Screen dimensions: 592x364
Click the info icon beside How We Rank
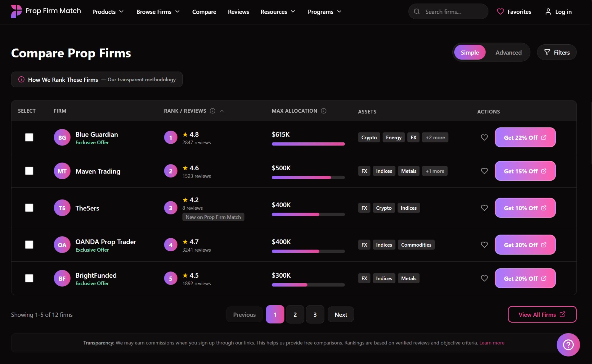point(21,80)
